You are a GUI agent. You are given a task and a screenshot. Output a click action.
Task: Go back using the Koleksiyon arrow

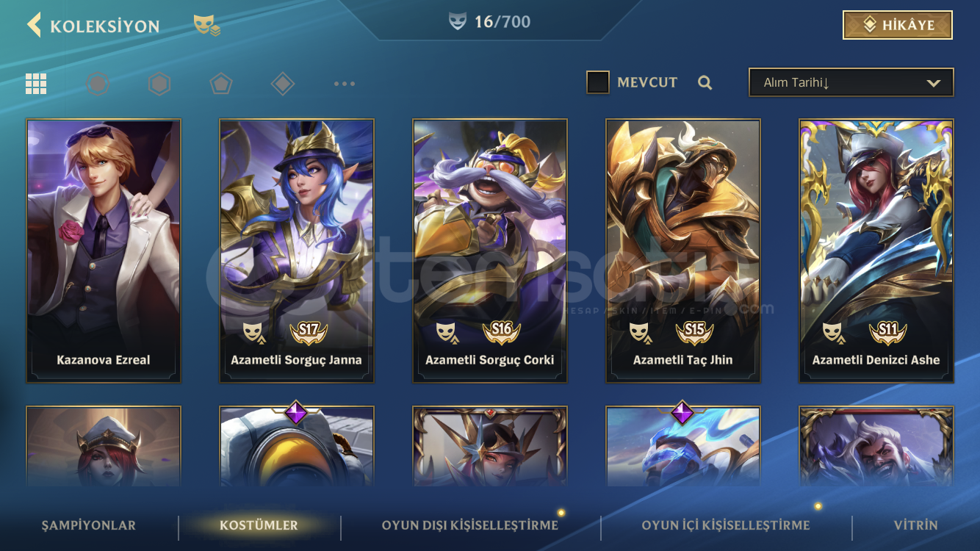34,25
